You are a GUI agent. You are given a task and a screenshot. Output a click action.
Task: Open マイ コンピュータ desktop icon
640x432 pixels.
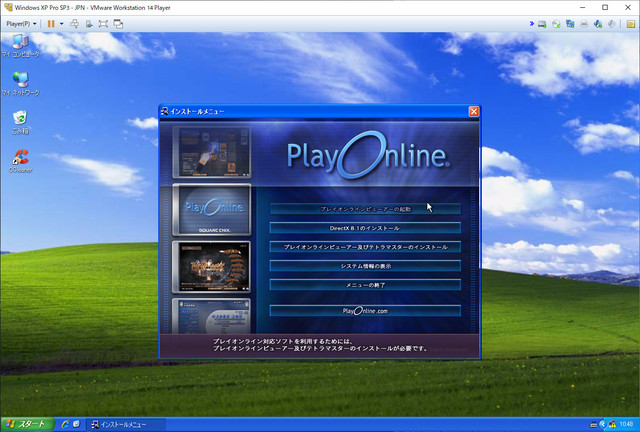pyautogui.click(x=20, y=46)
